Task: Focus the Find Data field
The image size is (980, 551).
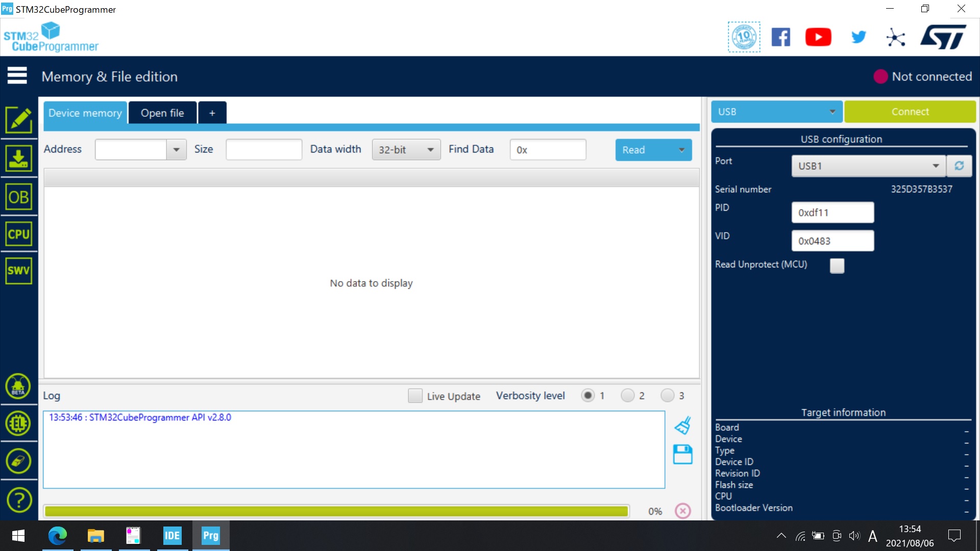Action: (x=548, y=149)
